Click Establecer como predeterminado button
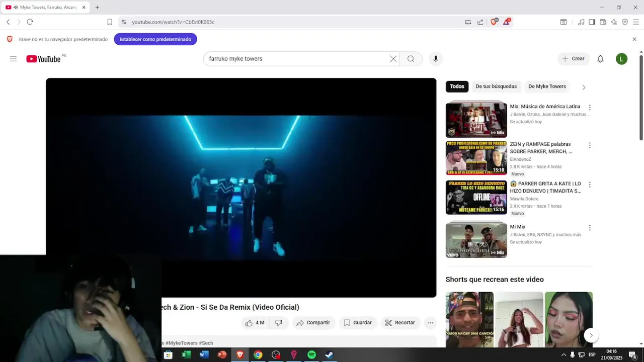644x362 pixels. tap(155, 39)
